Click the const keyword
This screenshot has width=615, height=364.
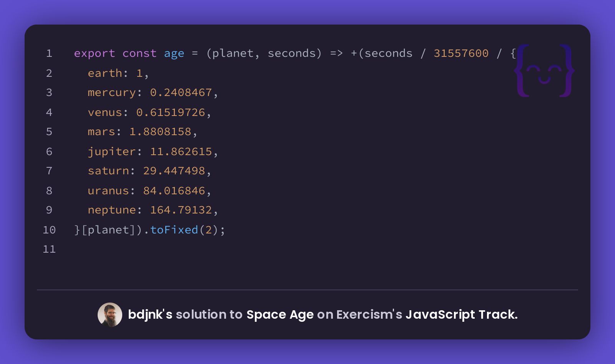pyautogui.click(x=140, y=53)
